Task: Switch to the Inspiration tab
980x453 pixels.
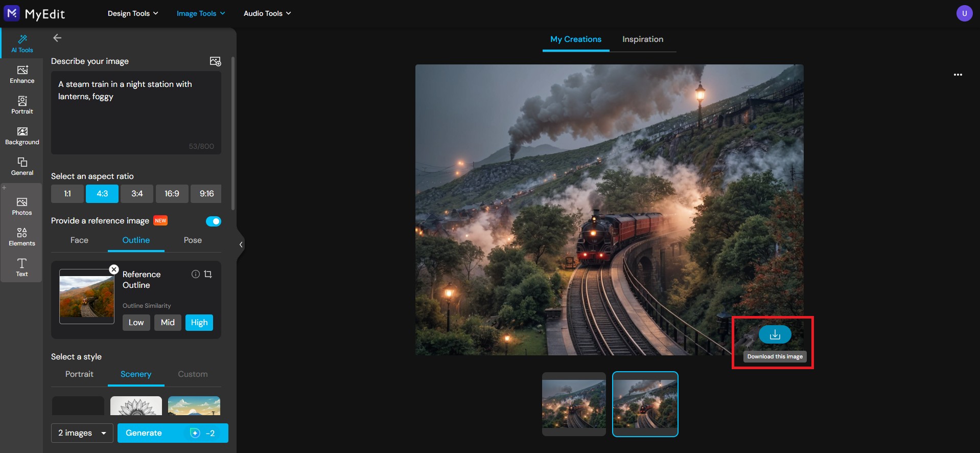Action: coord(642,39)
